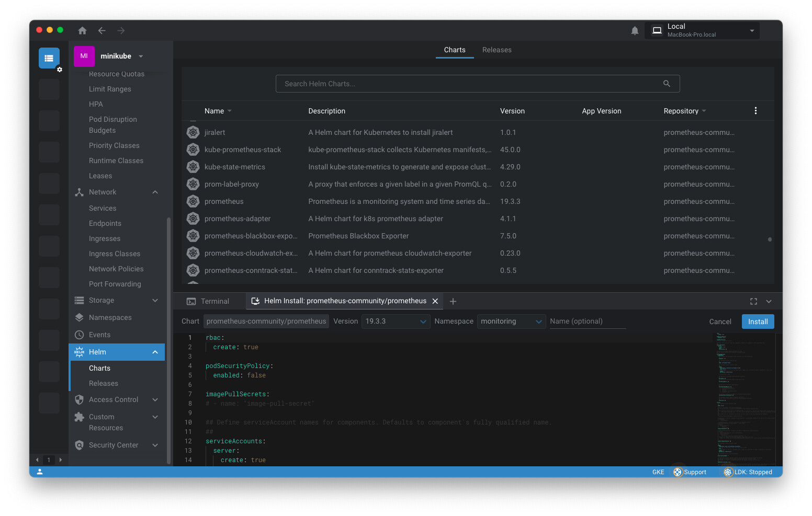Close the Helm Install tab
The height and width of the screenshot is (516, 812).
coord(435,301)
